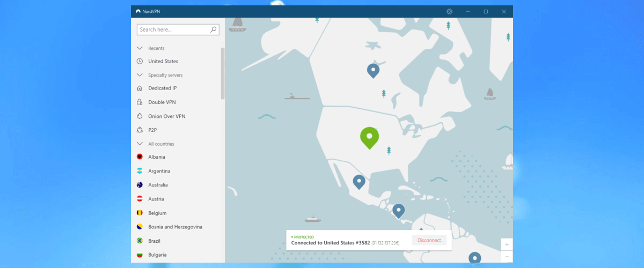The width and height of the screenshot is (644, 268).
Task: Select Double VPN label
Action: 162,102
